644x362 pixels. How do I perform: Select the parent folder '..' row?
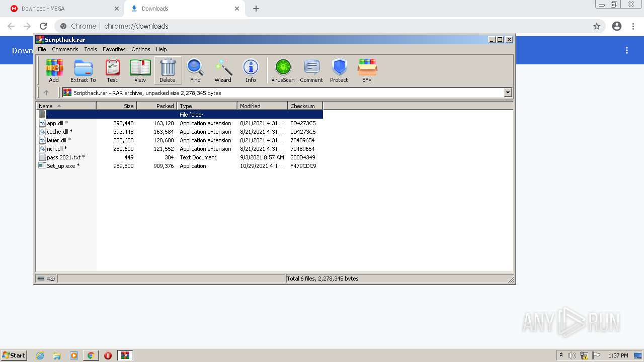[180, 115]
